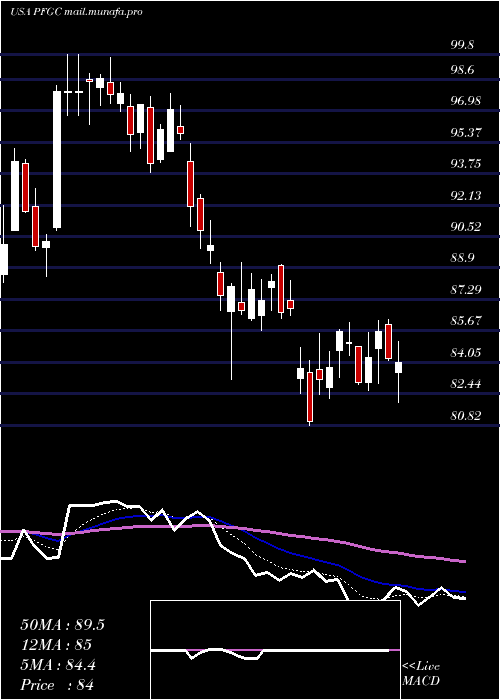Click the MACD inset chart box
500x700 pixels.
coord(275,650)
